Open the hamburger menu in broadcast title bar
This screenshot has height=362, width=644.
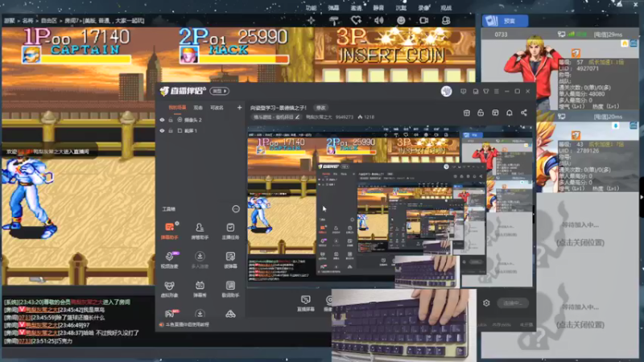[x=497, y=91]
